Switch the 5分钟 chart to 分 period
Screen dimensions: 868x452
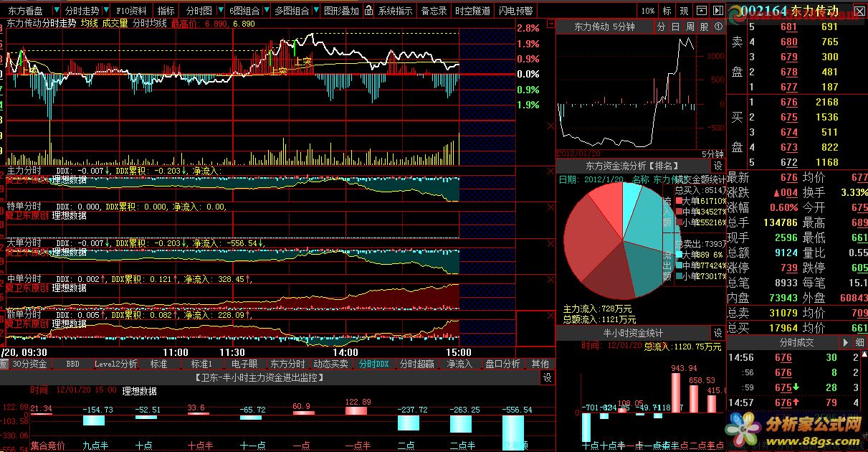click(661, 27)
